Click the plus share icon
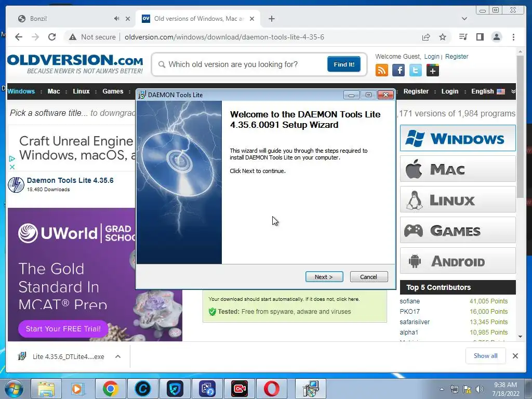 (433, 70)
